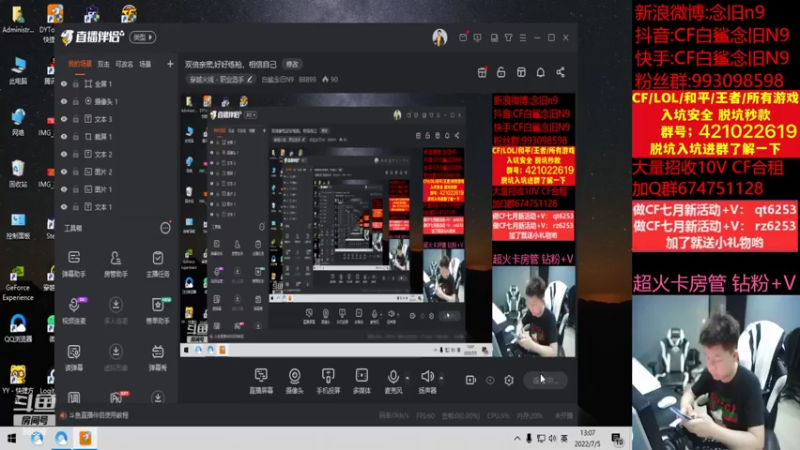Toggle visibility of 全屏 1 source
Image resolution: width=800 pixels, height=450 pixels.
(x=64, y=84)
